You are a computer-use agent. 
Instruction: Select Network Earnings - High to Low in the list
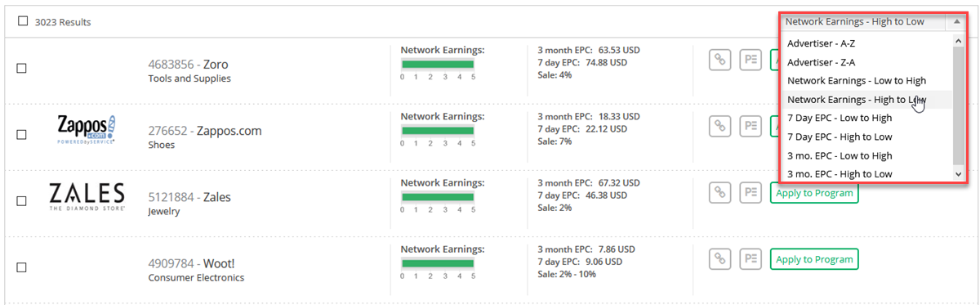866,100
